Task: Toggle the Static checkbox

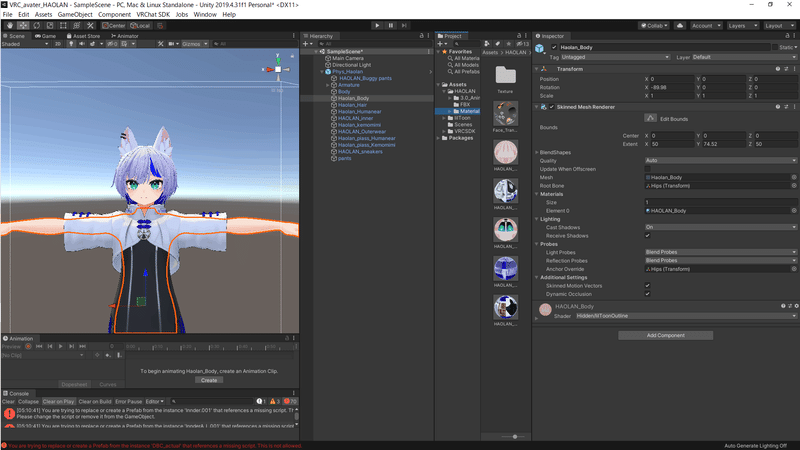Action: [x=775, y=47]
